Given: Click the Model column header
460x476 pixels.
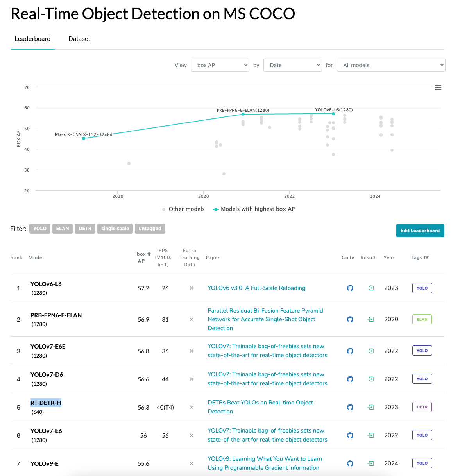Looking at the screenshot, I should 36,258.
